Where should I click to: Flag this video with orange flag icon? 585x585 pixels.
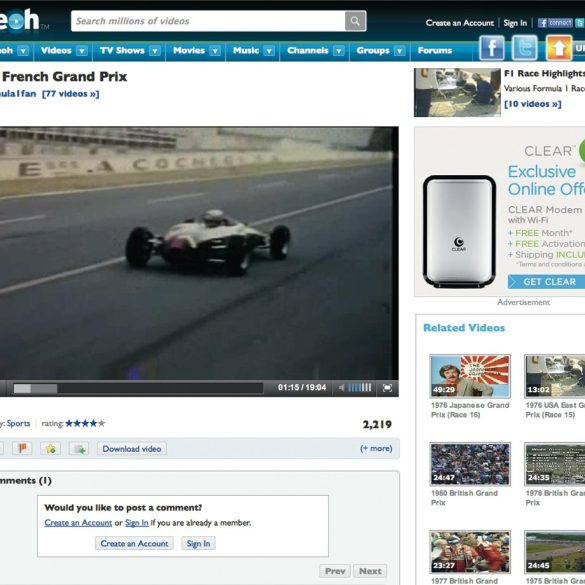point(22,448)
